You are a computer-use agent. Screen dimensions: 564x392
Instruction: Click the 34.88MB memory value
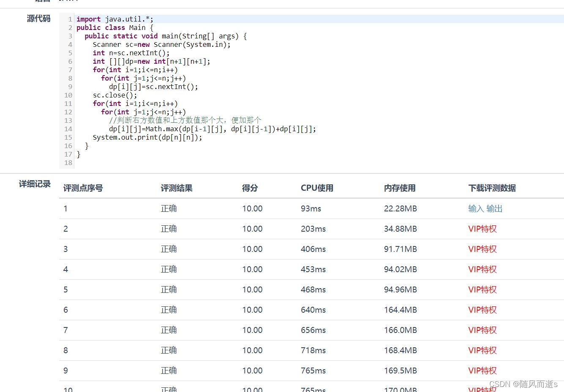pyautogui.click(x=401, y=229)
